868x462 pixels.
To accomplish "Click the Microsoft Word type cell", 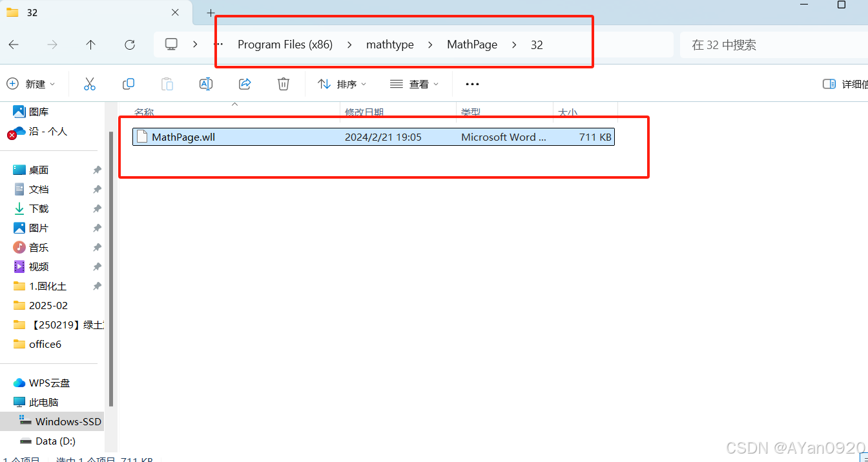I will (504, 137).
